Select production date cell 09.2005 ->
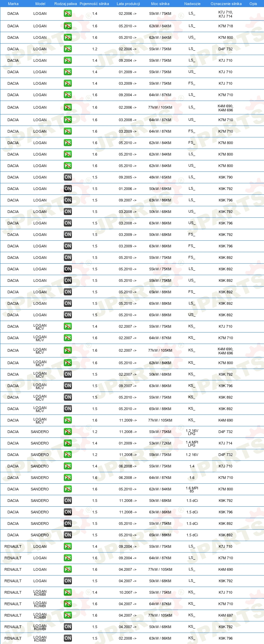Screen dimensions: 264x644 click(128, 177)
